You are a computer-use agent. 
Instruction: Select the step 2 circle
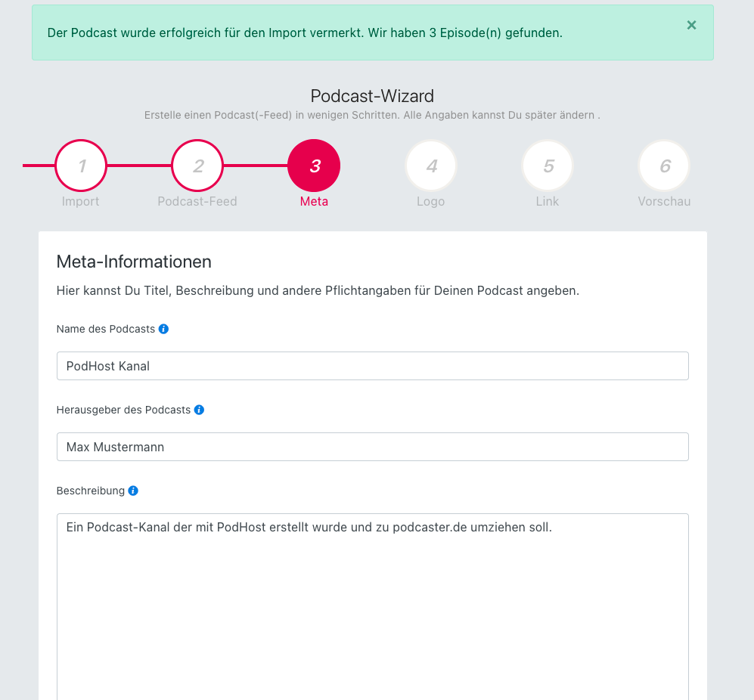pyautogui.click(x=197, y=166)
